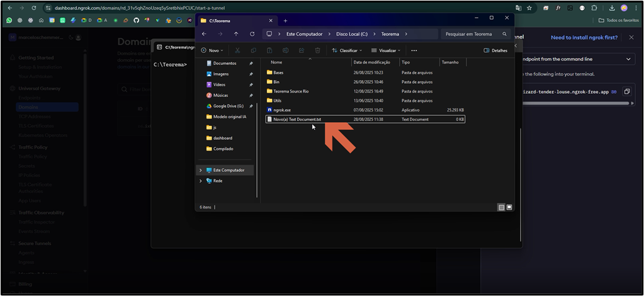
Task: Unpin Vídeos from quick access
Action: click(x=251, y=84)
